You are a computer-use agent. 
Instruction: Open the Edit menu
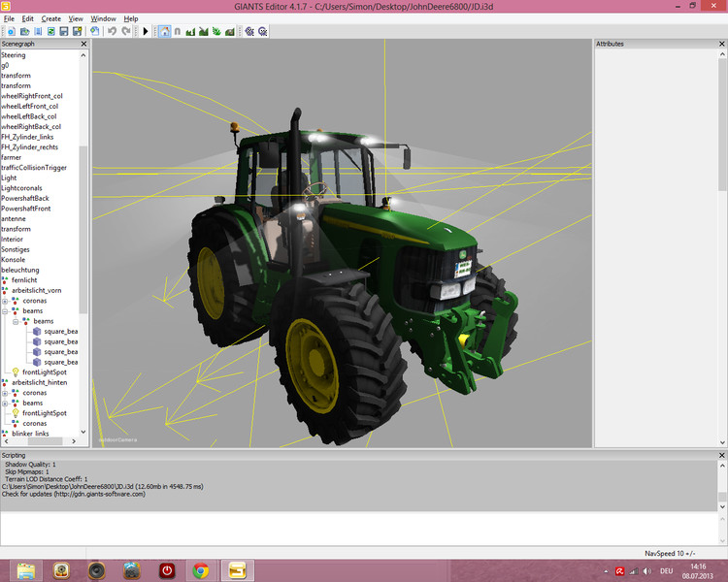click(28, 18)
